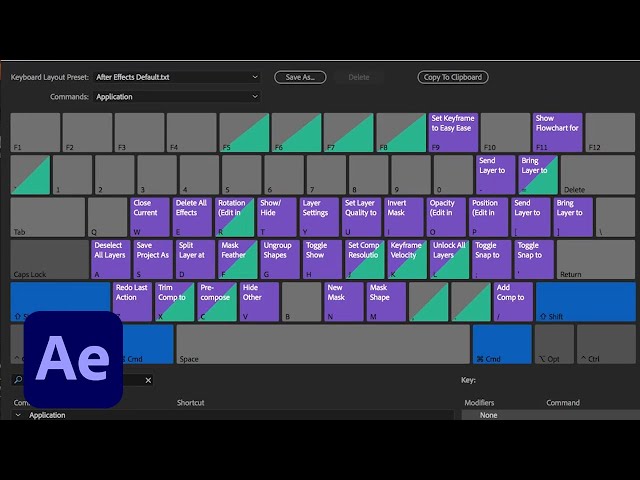Select the equals Bring Layer to key
Viewport: 640px width, 480px height.
(x=538, y=175)
